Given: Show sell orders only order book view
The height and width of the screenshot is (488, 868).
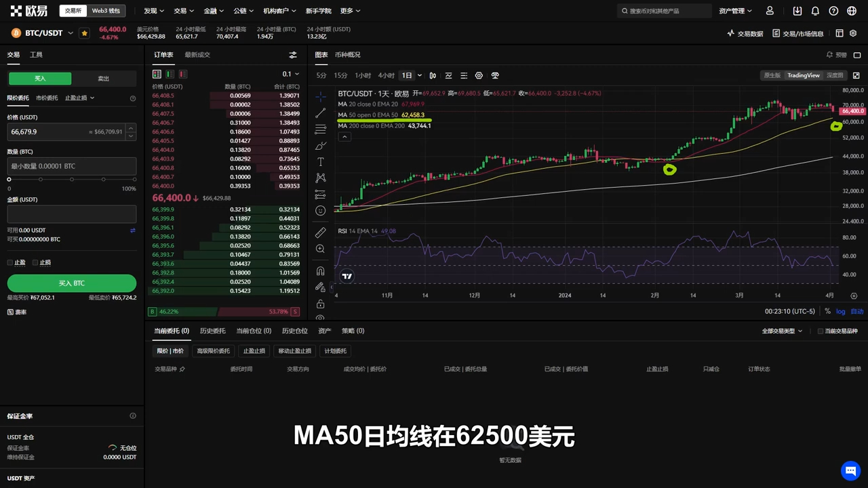Looking at the screenshot, I should (x=183, y=74).
